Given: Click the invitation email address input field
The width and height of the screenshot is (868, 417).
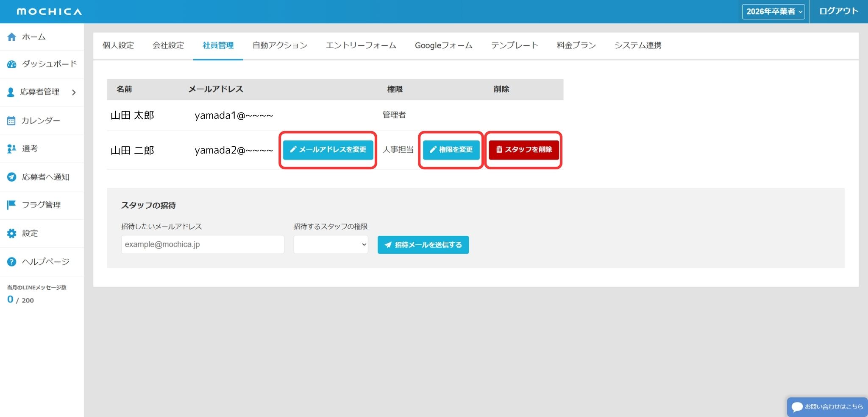Looking at the screenshot, I should (x=203, y=245).
